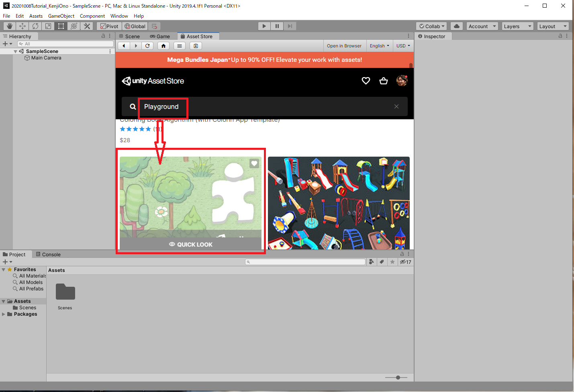This screenshot has width=574, height=392.
Task: Toggle Pivot handle position
Action: pos(109,26)
